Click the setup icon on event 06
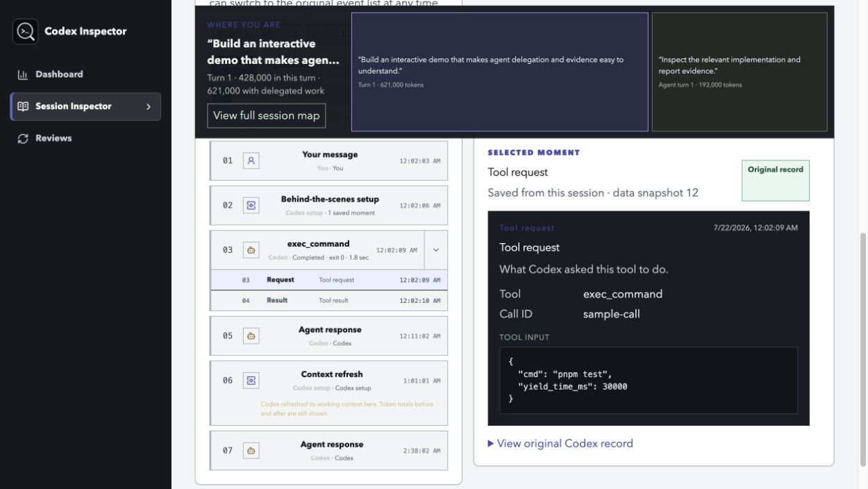The width and height of the screenshot is (868, 489). click(251, 381)
